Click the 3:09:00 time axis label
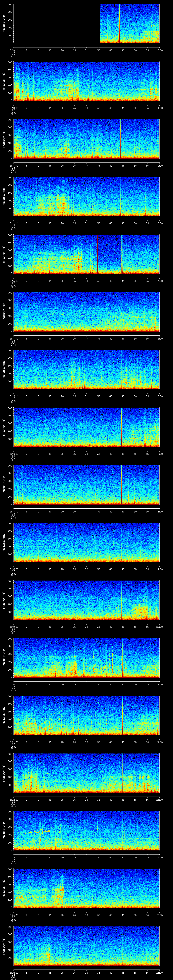The width and height of the screenshot is (173, 980). (x=14, y=50)
